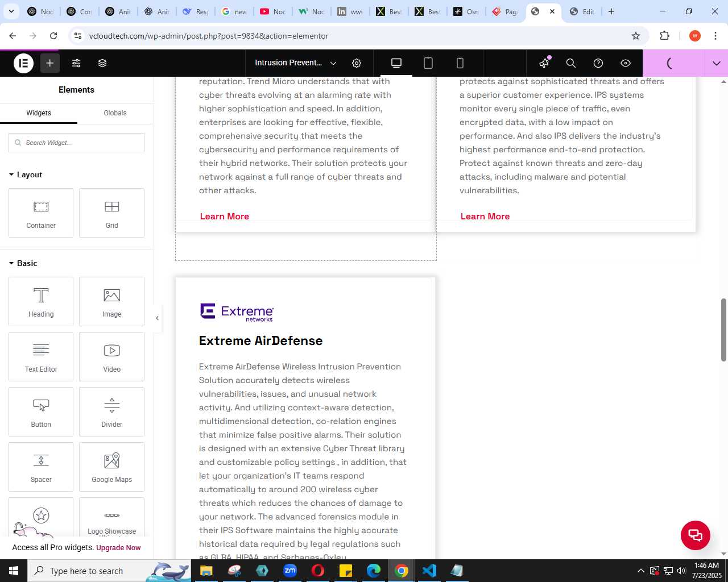Viewport: 728px width, 582px height.
Task: Open Chrome three-dot menu
Action: [715, 36]
